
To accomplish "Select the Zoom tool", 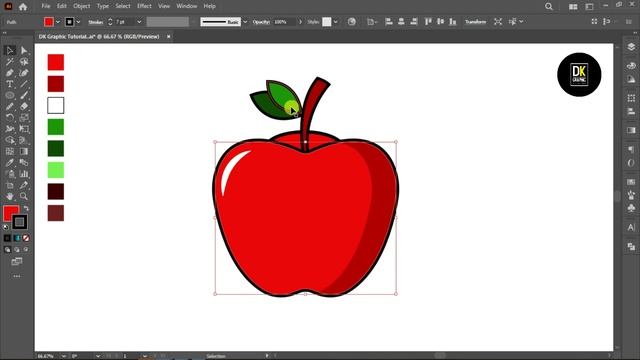I will [x=24, y=196].
